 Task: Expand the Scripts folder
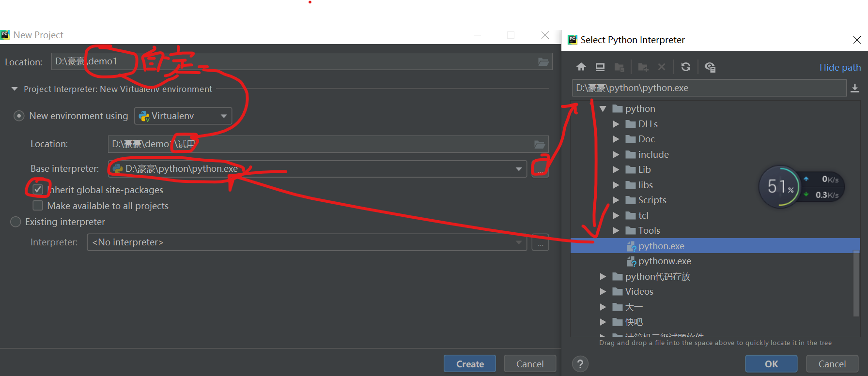[616, 200]
